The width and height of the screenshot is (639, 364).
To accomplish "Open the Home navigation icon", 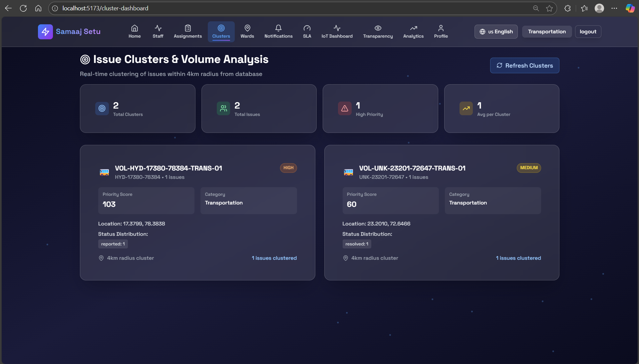I will (135, 28).
